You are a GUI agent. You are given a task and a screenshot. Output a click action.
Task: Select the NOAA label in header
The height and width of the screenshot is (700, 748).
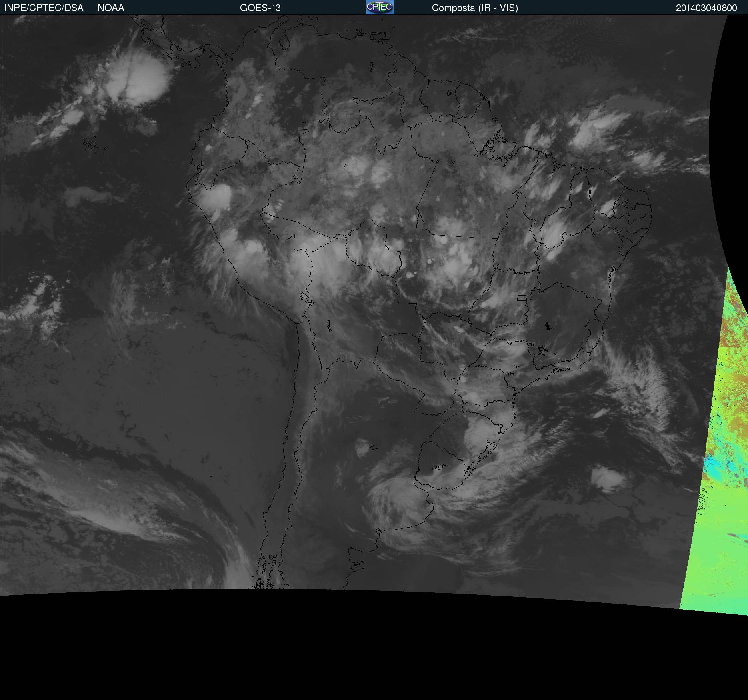(111, 8)
